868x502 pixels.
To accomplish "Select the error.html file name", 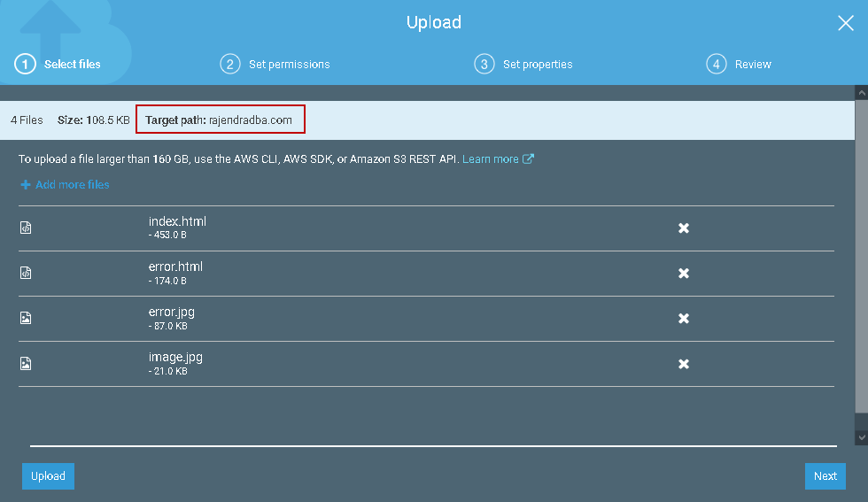I will click(x=175, y=266).
